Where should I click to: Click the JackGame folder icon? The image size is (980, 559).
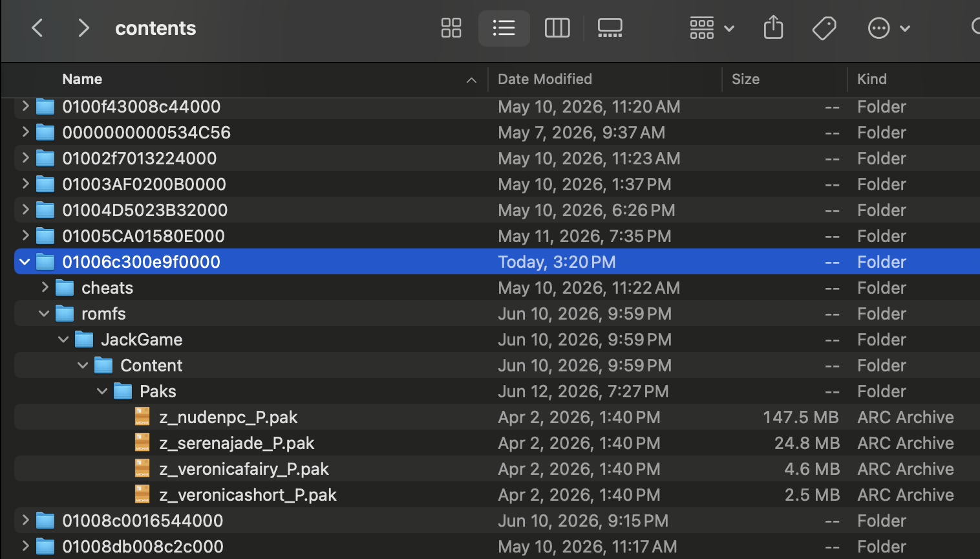84,339
